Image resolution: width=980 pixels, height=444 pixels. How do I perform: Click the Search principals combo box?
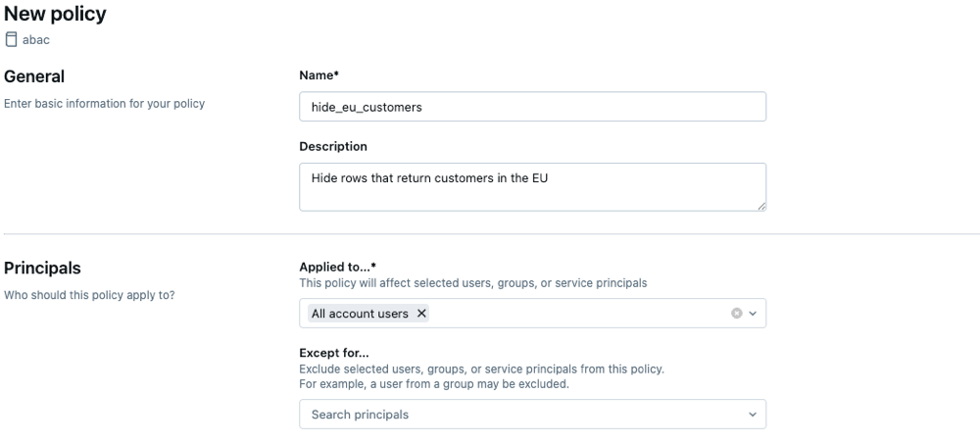click(519, 415)
